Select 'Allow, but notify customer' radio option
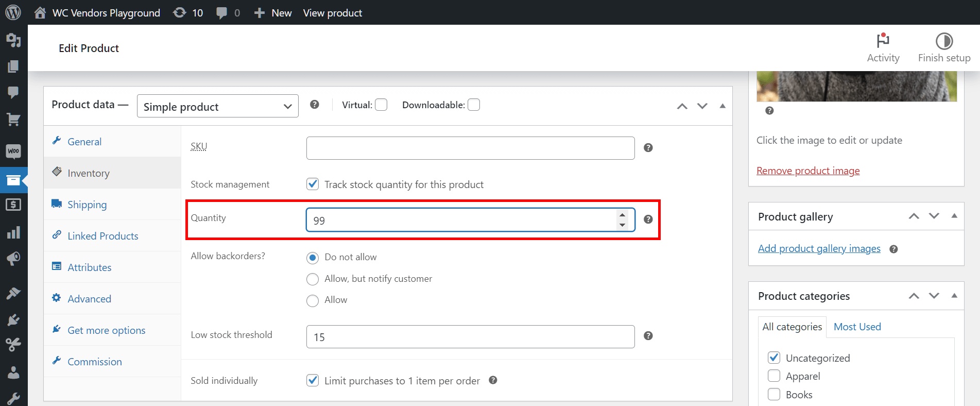Viewport: 980px width, 406px height. (x=313, y=279)
